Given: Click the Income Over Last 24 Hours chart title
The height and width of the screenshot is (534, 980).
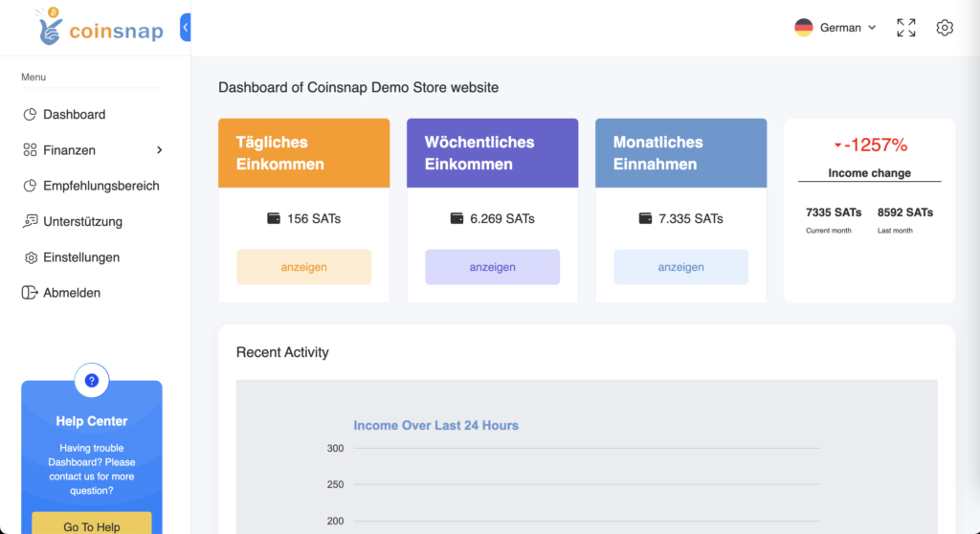Looking at the screenshot, I should pyautogui.click(x=435, y=425).
